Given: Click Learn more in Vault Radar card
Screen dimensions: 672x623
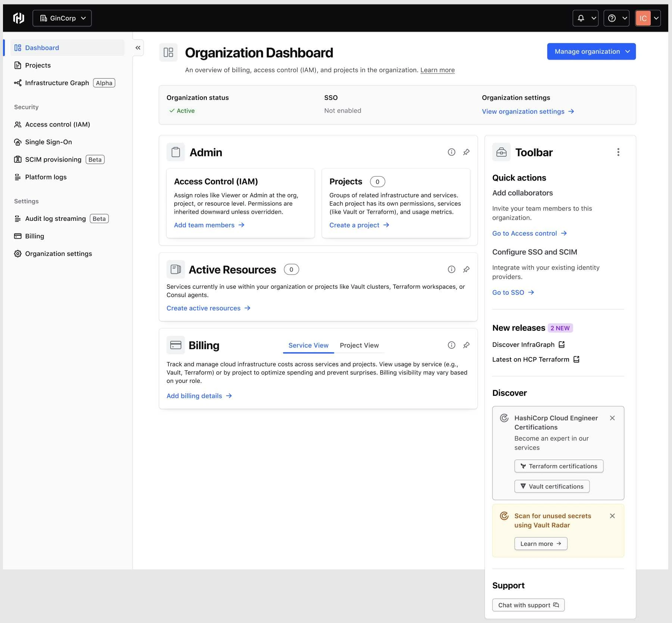Looking at the screenshot, I should 541,544.
